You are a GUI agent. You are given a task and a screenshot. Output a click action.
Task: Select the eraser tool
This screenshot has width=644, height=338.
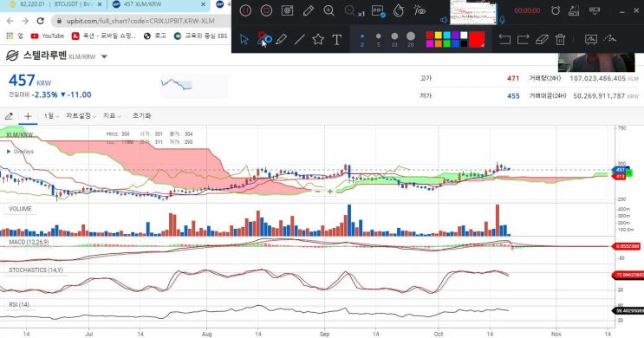tap(542, 39)
